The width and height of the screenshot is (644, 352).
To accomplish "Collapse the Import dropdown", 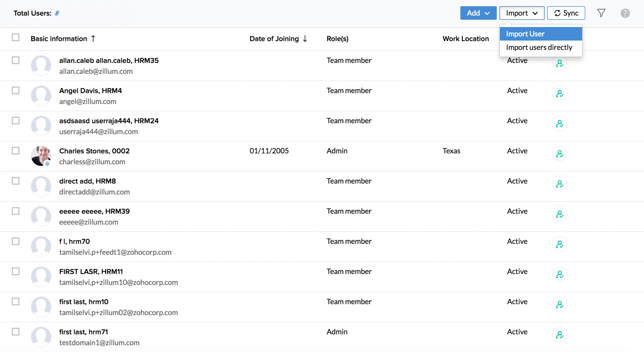I will point(522,13).
